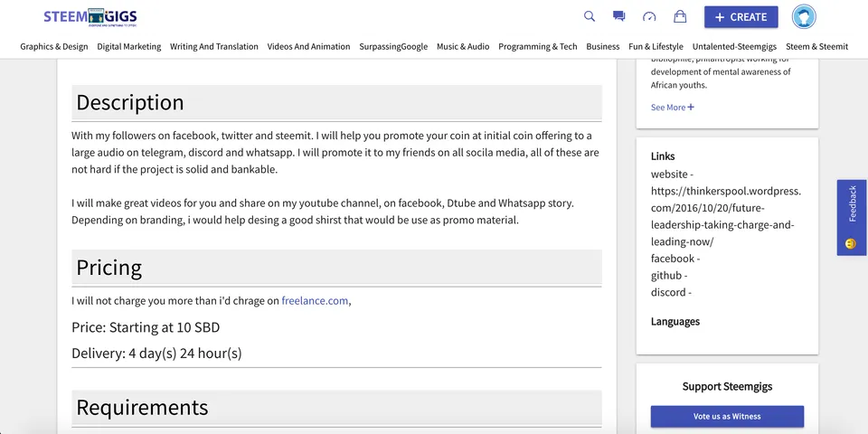
Task: Click the thinkerspool.wordpress.com website URL
Action: coord(726,216)
